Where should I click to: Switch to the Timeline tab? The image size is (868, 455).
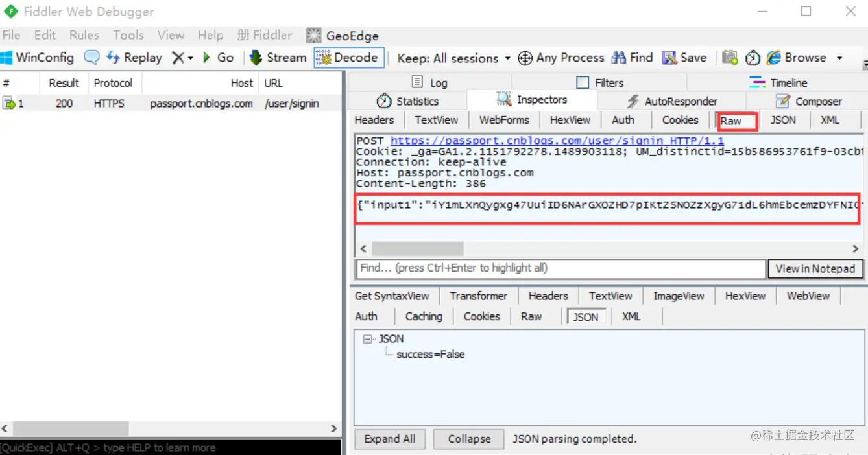[x=778, y=83]
